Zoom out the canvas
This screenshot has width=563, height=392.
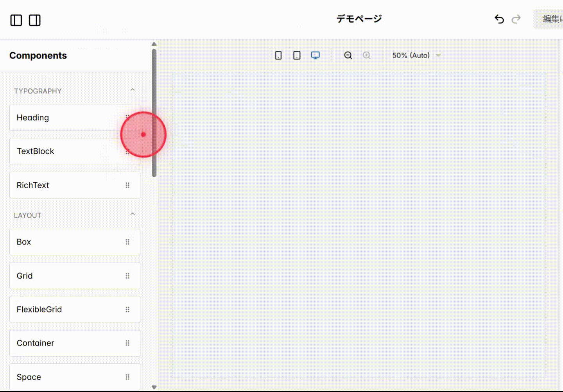pyautogui.click(x=348, y=55)
